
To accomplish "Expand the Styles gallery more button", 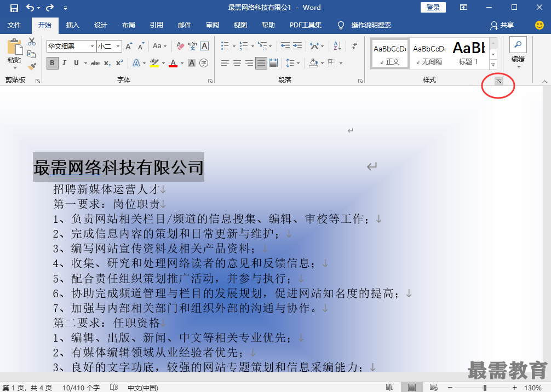I will pyautogui.click(x=493, y=65).
